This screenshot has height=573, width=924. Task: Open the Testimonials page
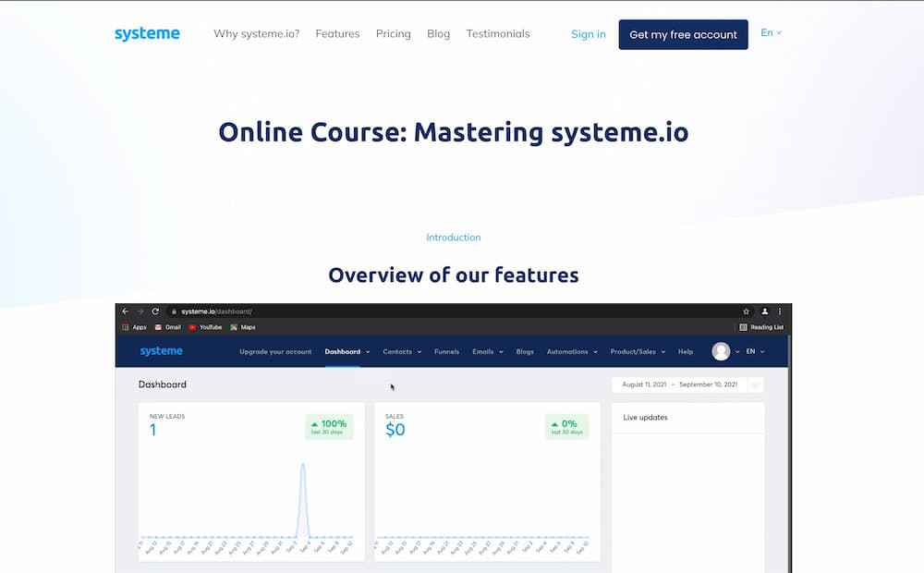point(498,34)
